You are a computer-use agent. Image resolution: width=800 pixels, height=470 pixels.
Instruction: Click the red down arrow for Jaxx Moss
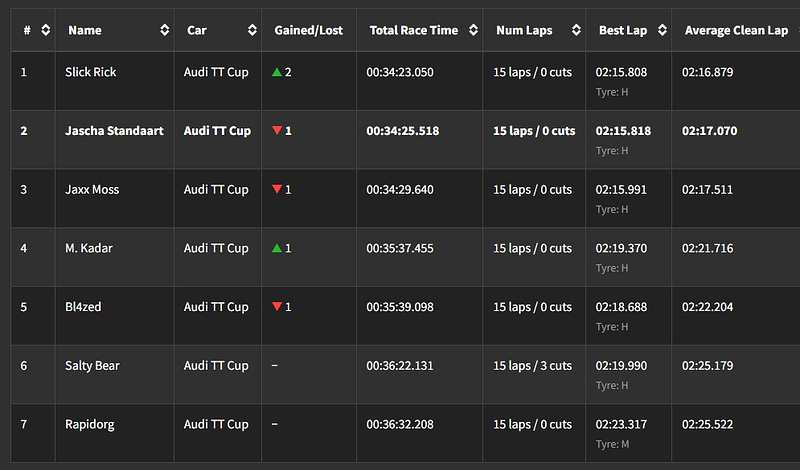point(277,190)
